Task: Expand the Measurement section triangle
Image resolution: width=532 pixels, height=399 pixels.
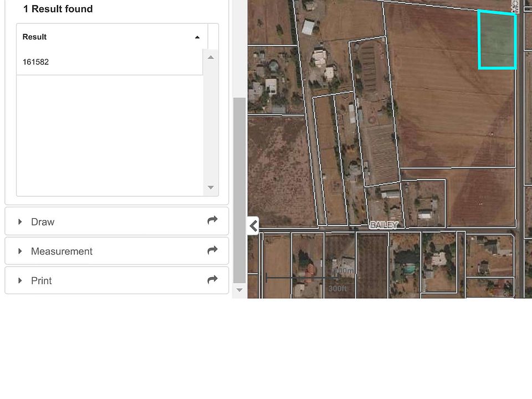Action: 21,251
